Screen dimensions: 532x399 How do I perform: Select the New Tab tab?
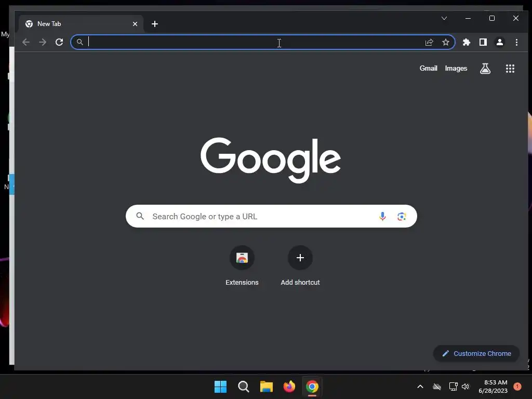(x=82, y=24)
